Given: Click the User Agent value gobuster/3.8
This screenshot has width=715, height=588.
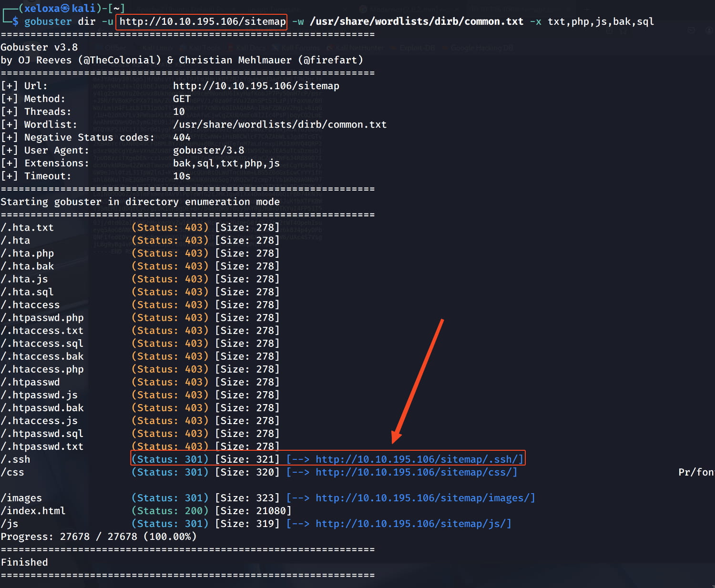Looking at the screenshot, I should pyautogui.click(x=208, y=150).
